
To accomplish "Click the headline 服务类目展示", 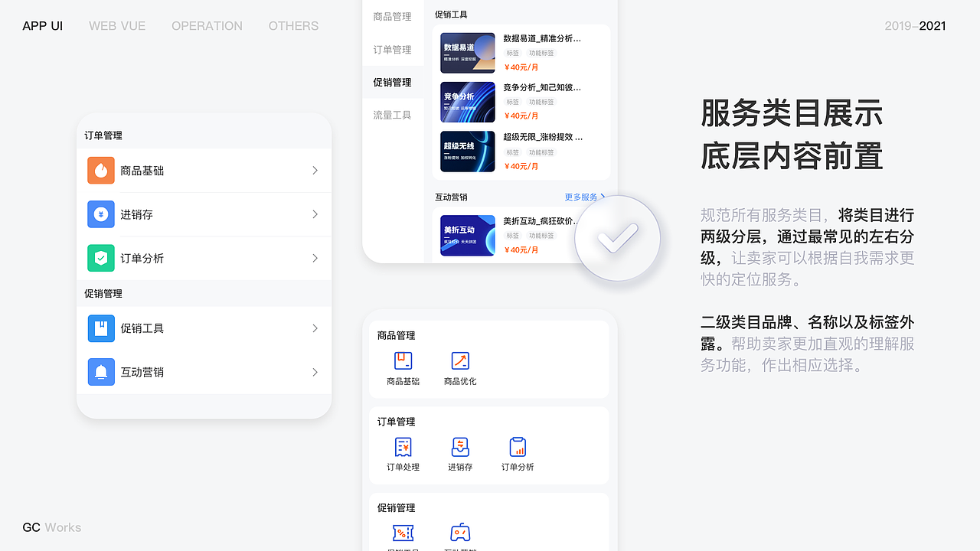I will [x=792, y=113].
